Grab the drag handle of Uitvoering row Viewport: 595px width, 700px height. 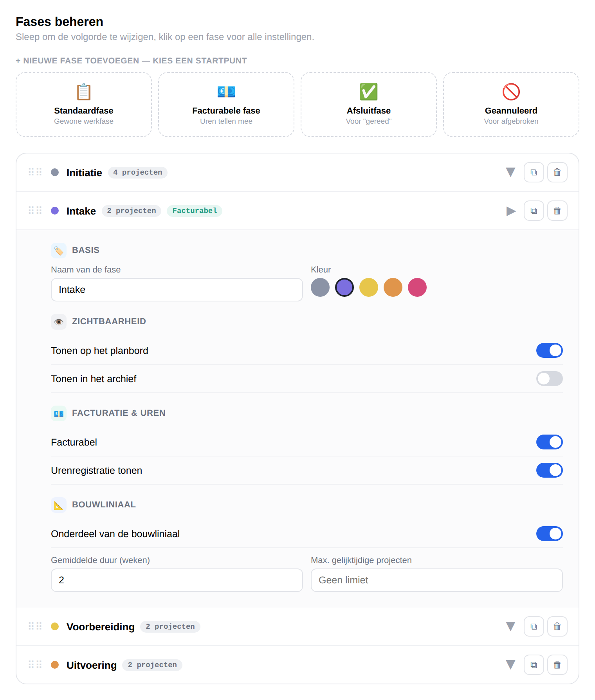click(x=35, y=664)
